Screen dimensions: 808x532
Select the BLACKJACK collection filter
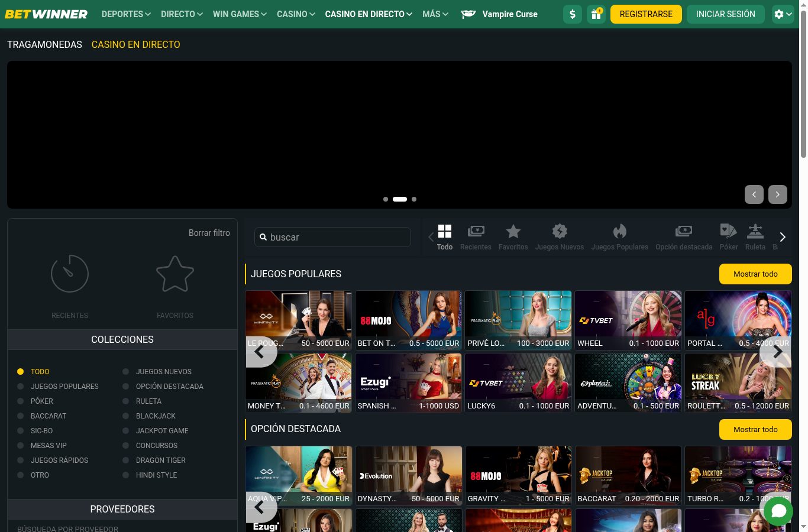[x=149, y=416]
